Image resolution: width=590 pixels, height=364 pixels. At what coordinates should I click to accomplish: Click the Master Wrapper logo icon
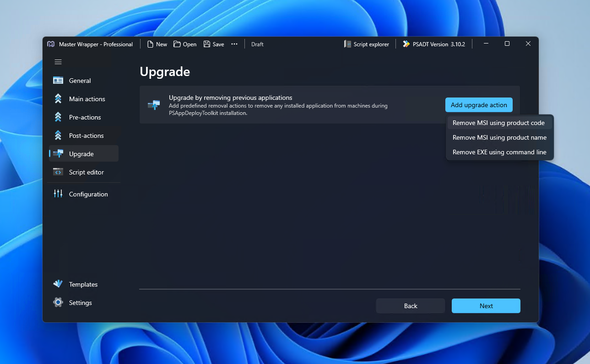click(x=51, y=44)
